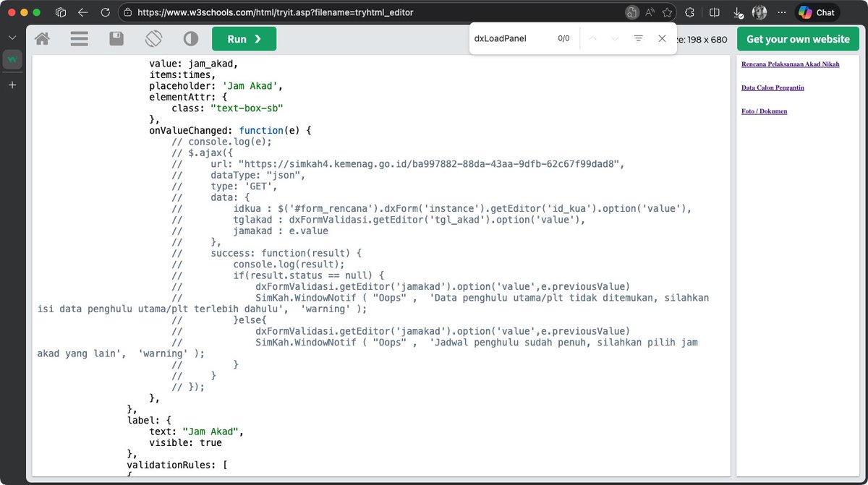Screen dimensions: 868x485
Task: Toggle dark mode contrast icon
Action: 191,39
